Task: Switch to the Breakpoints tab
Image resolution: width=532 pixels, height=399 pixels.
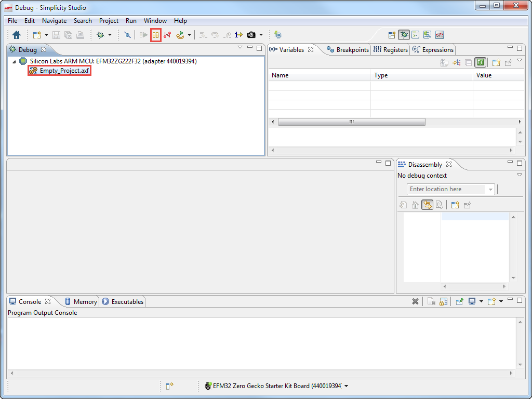Action: (349, 50)
